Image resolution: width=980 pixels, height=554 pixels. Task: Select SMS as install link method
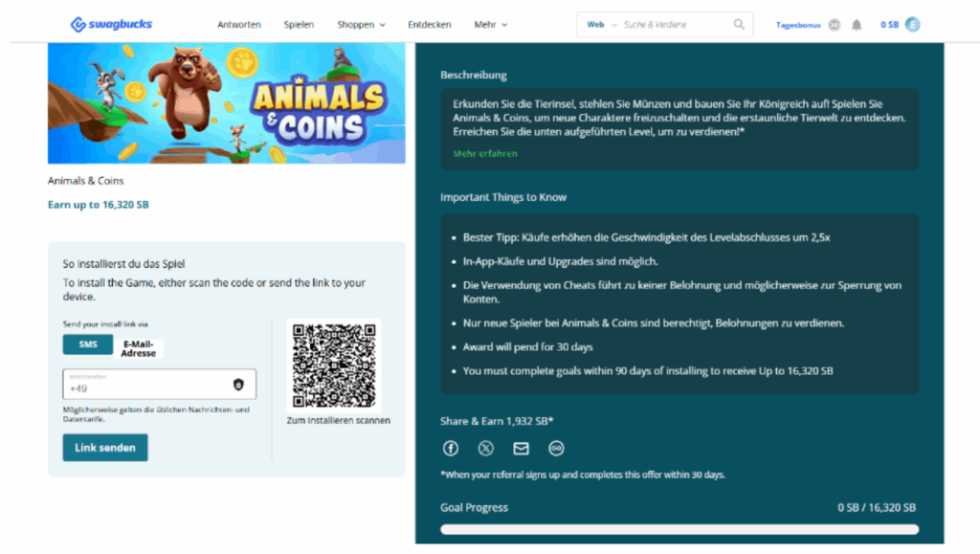coord(88,344)
